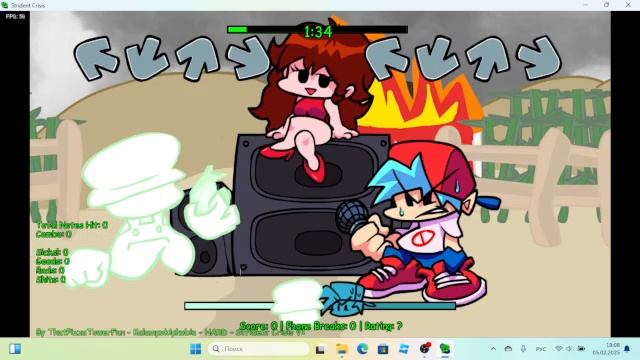Click the battery icon in system tray
This screenshot has height=360, width=640.
pos(581,349)
